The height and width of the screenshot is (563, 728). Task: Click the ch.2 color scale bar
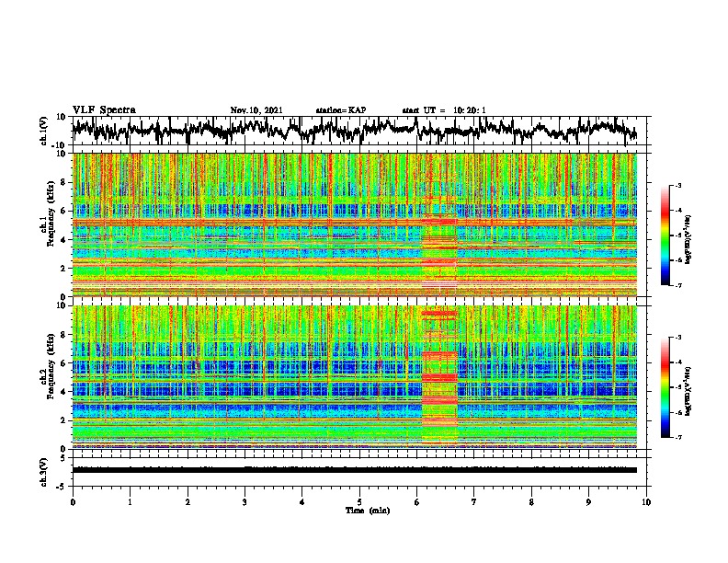(x=665, y=387)
